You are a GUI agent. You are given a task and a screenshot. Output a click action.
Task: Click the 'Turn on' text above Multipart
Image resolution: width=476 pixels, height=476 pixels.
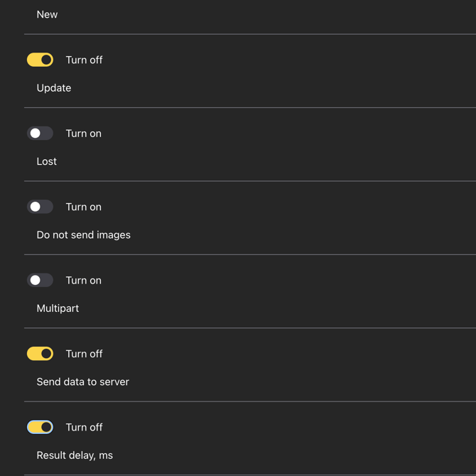pos(83,280)
